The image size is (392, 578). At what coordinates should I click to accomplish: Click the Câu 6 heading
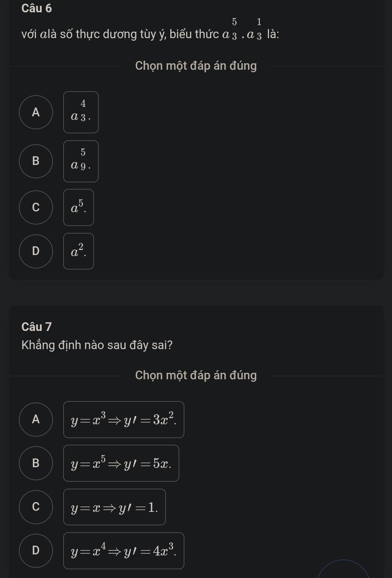point(37,8)
